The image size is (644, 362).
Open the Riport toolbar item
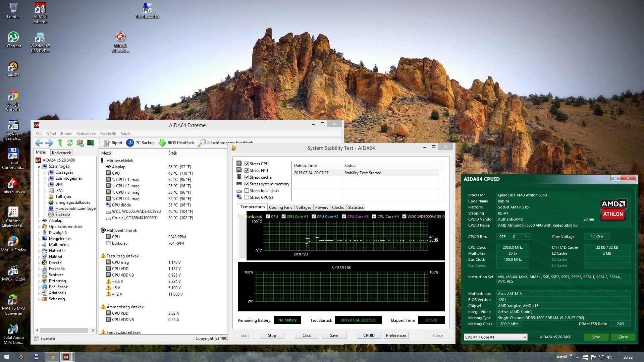click(113, 143)
